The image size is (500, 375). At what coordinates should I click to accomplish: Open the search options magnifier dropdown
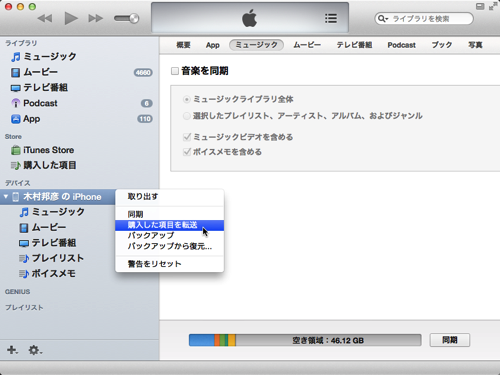pyautogui.click(x=383, y=19)
